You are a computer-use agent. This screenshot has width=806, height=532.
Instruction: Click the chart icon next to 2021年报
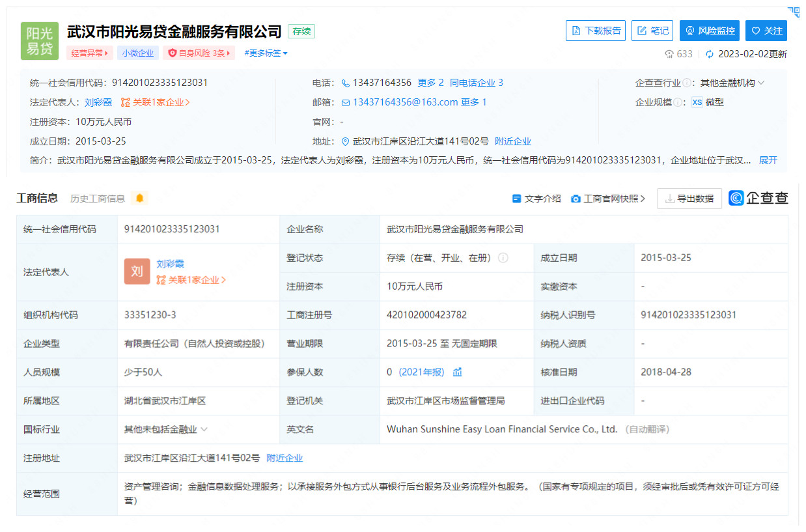coord(458,372)
